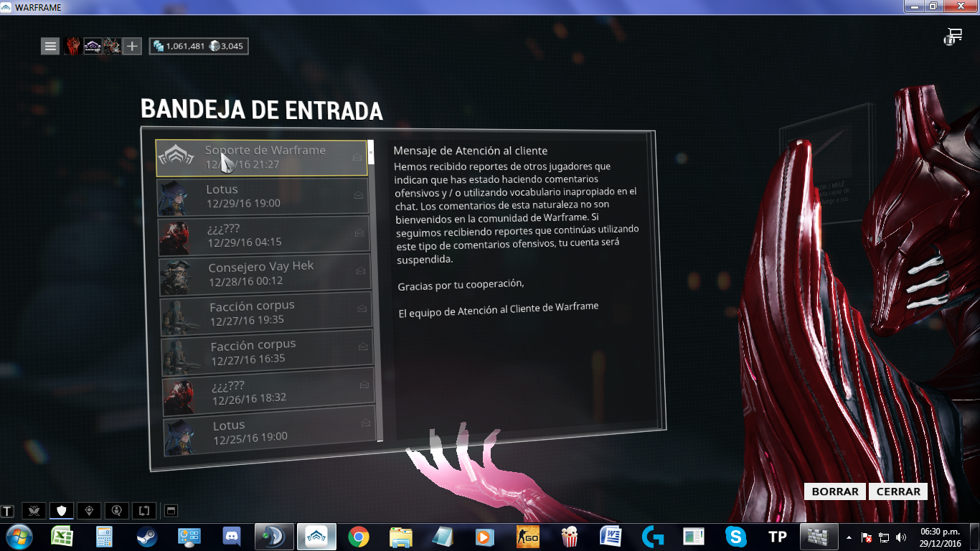Click the envelope icon on Soporte de Warframe row
The height and width of the screenshot is (551, 980).
(x=357, y=157)
